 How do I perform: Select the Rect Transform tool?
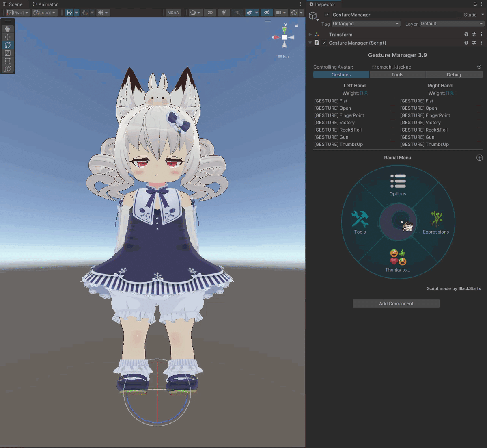(x=8, y=61)
